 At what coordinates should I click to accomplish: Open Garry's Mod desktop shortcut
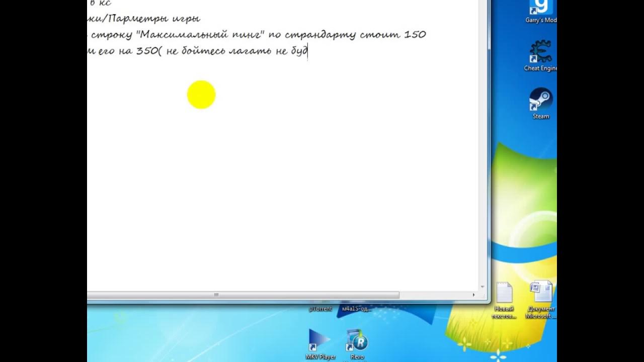tap(541, 11)
